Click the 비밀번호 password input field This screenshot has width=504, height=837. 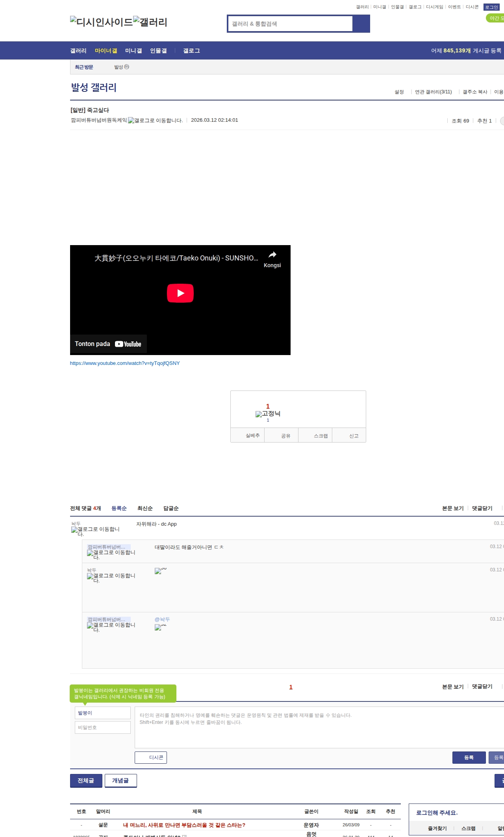(103, 727)
